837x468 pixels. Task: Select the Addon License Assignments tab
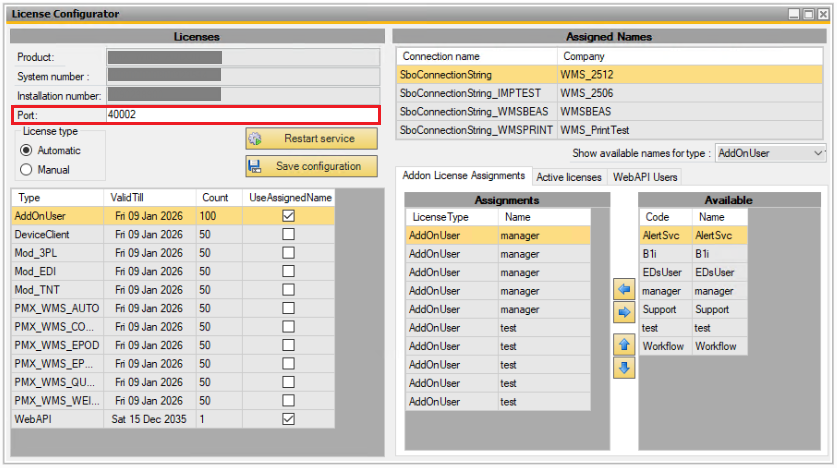coord(463,177)
